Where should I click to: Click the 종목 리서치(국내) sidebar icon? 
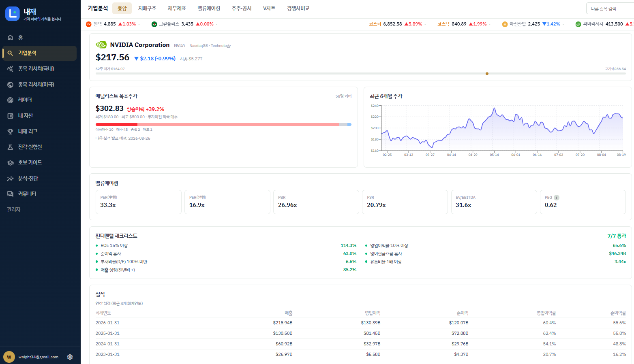(x=11, y=69)
